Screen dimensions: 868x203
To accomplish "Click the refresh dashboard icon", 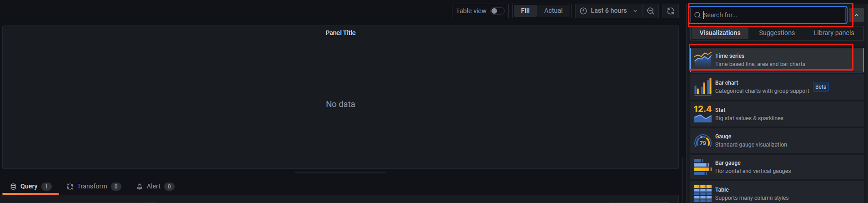I will coord(670,11).
